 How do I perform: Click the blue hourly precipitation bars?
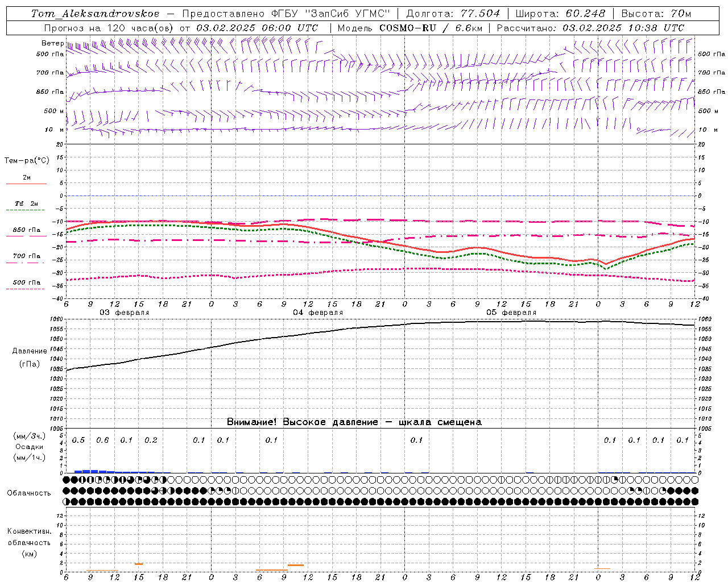pos(114,471)
